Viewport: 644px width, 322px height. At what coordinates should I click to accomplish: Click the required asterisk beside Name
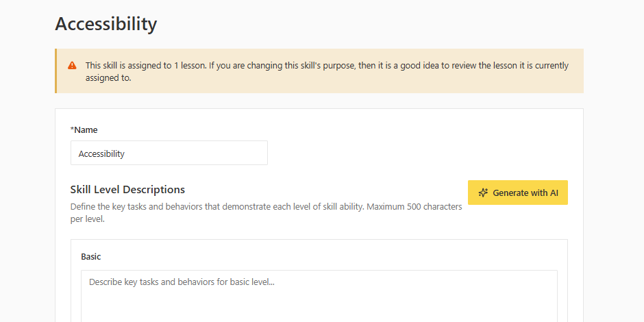point(72,129)
